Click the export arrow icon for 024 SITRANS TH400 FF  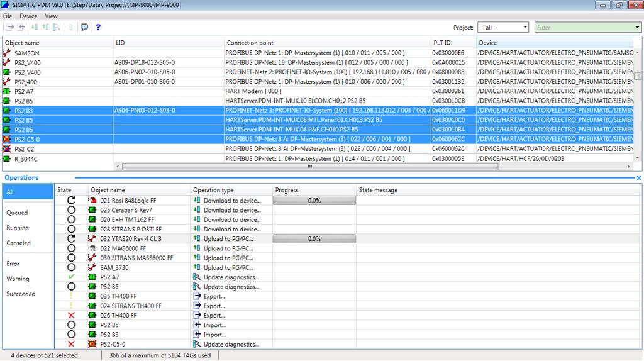[x=197, y=306]
